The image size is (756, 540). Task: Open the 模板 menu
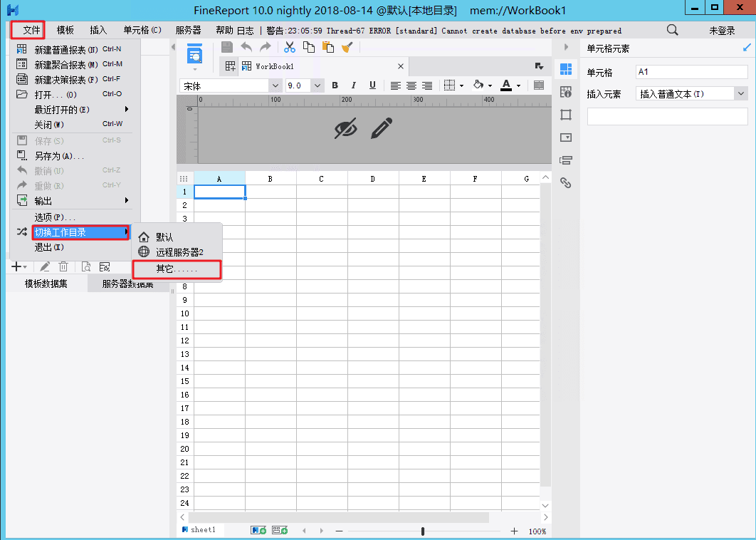65,30
